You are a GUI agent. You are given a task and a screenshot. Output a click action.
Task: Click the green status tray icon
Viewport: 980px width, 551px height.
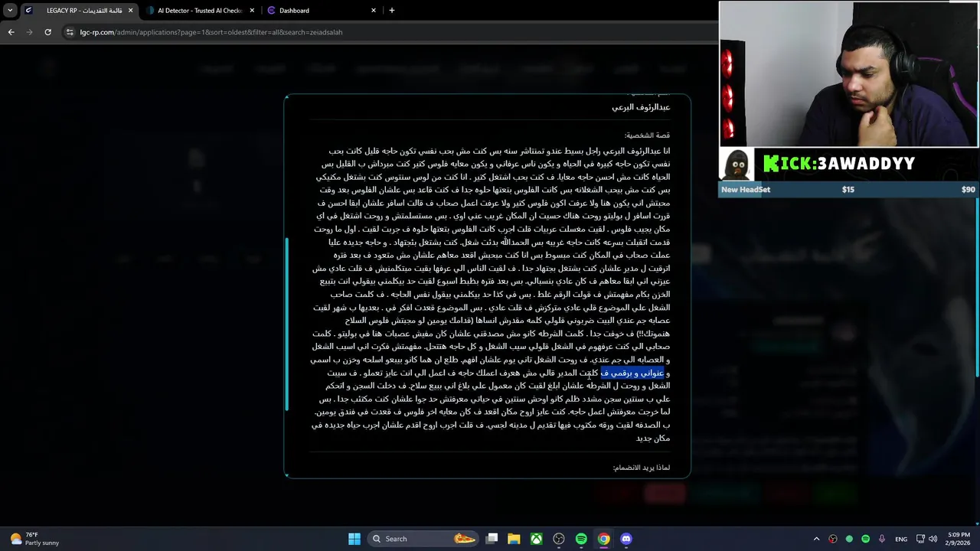coord(849,539)
